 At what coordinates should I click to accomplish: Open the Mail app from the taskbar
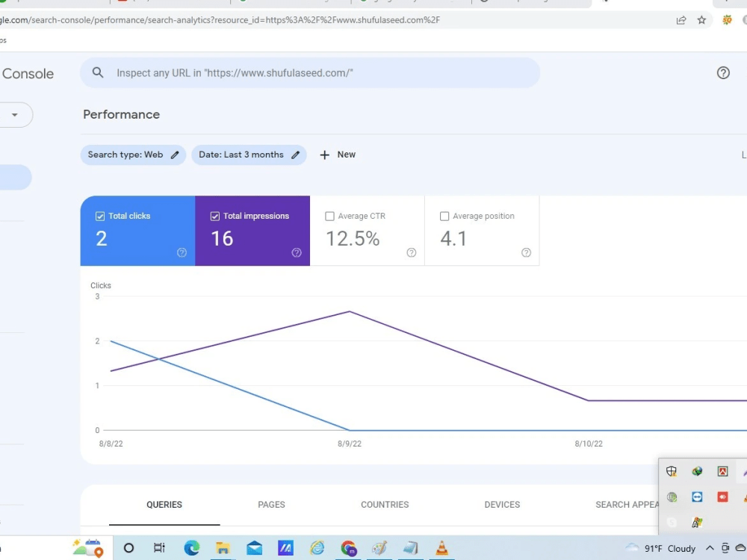tap(255, 548)
